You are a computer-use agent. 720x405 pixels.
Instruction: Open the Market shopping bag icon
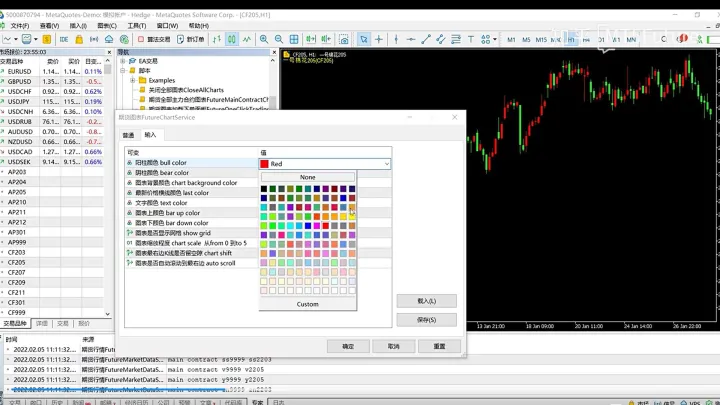79,39
